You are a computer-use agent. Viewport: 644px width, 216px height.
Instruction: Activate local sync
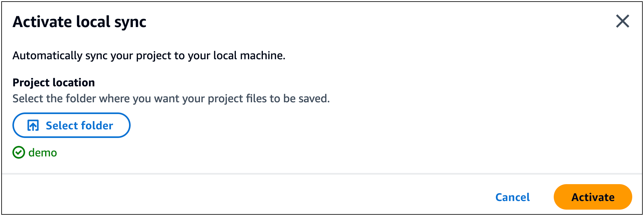(x=593, y=197)
